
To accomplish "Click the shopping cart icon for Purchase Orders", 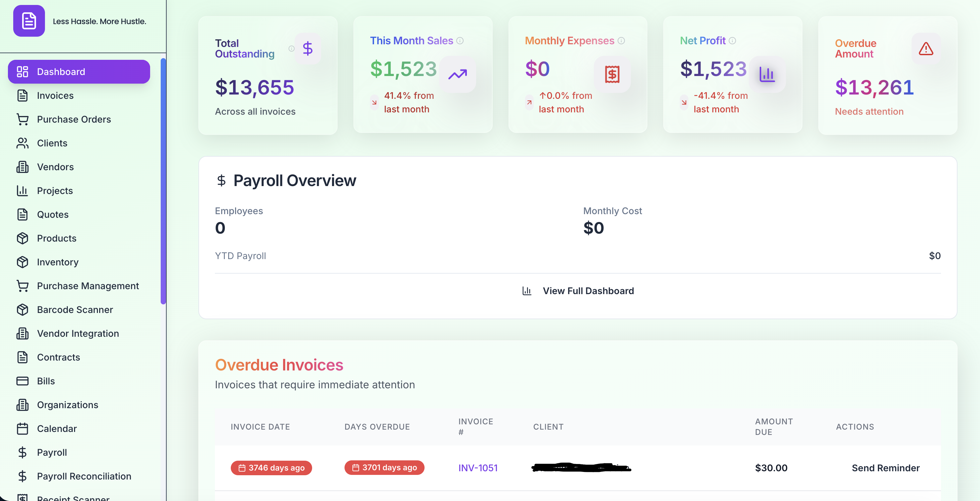I will [22, 119].
